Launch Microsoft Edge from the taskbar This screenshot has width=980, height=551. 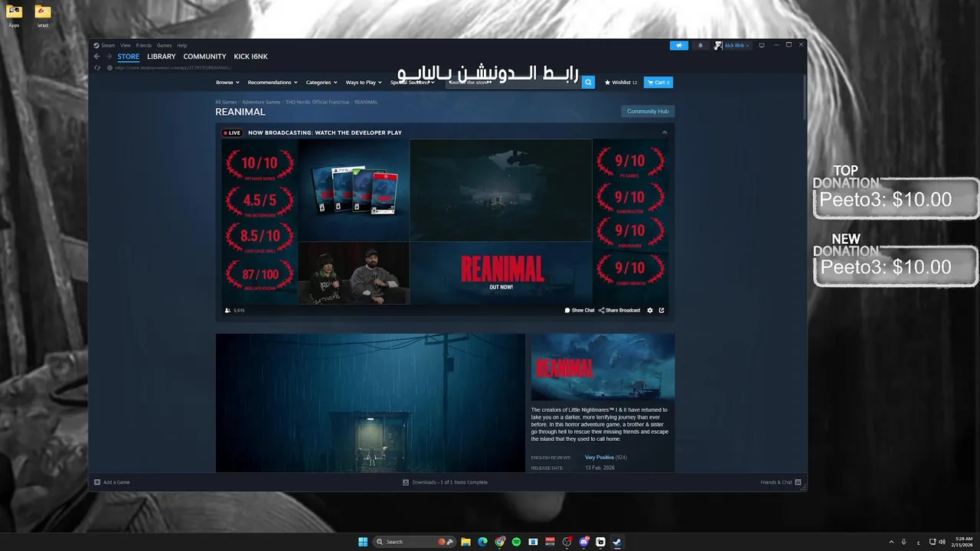tap(482, 542)
